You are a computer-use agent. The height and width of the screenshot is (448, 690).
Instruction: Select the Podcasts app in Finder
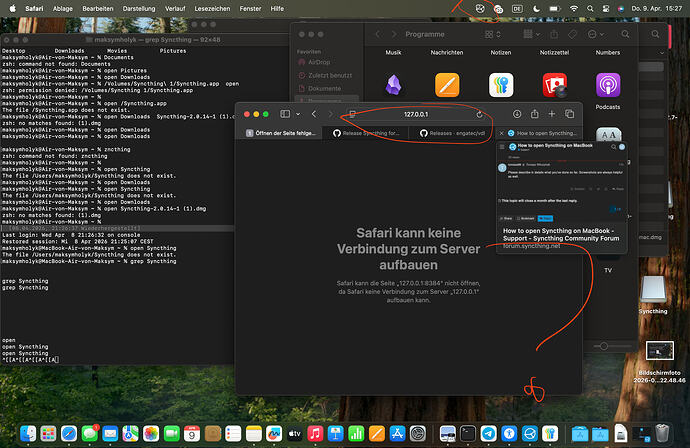point(608,85)
